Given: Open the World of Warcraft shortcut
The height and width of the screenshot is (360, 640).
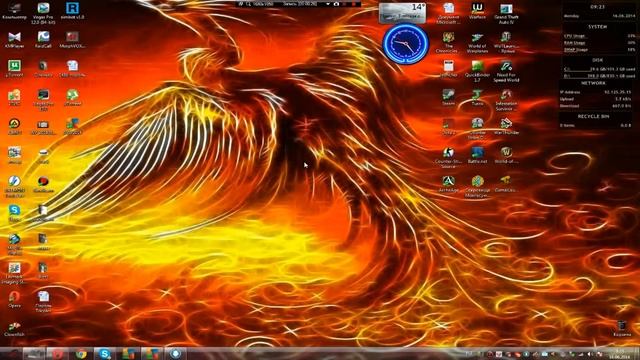Looking at the screenshot, I should click(x=506, y=155).
